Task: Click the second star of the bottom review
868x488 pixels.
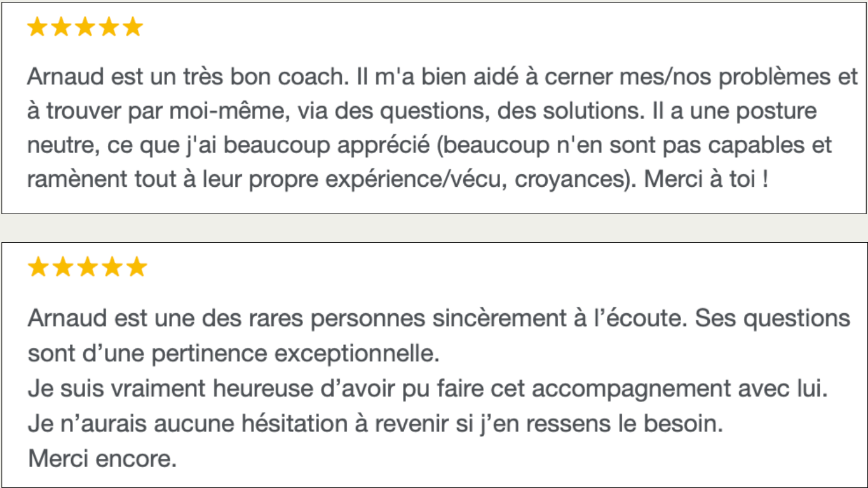Action: pyautogui.click(x=63, y=268)
